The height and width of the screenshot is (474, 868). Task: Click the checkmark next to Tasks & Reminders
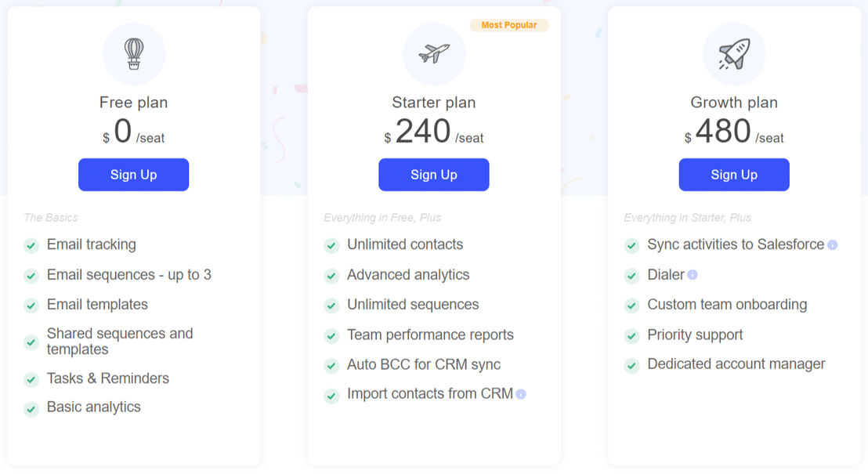(31, 379)
